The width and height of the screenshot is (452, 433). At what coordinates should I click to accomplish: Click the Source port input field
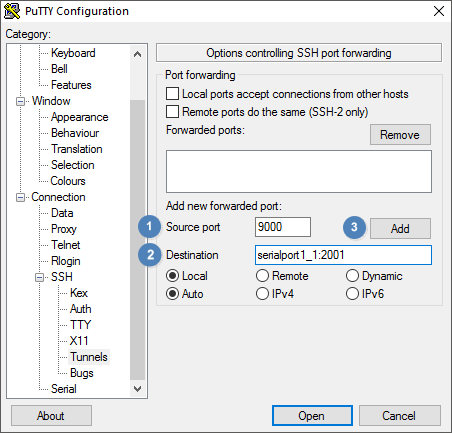click(x=283, y=227)
